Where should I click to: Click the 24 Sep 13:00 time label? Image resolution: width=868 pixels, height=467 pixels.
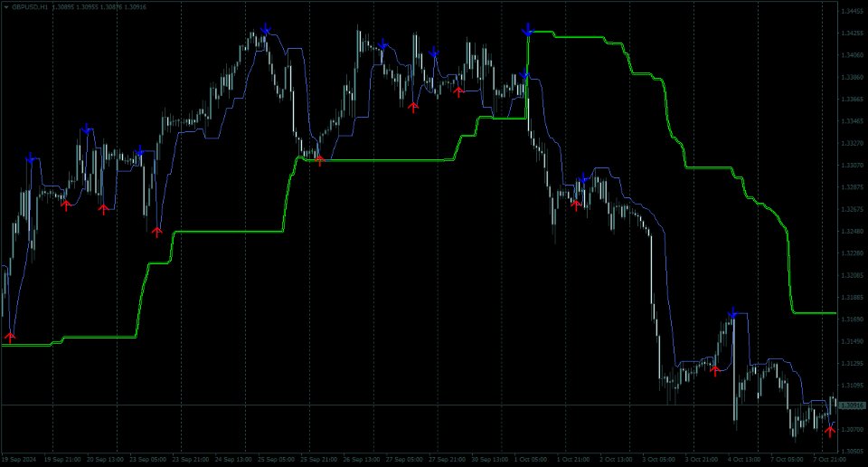coord(233,459)
